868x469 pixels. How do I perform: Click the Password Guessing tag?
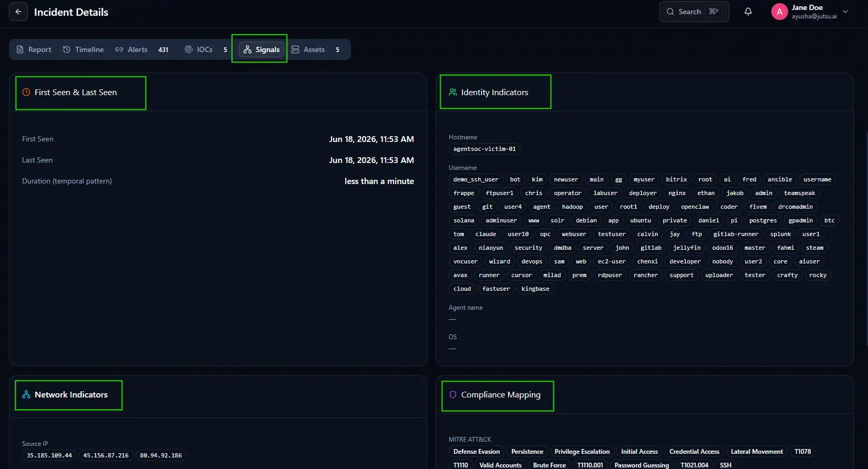(x=642, y=465)
